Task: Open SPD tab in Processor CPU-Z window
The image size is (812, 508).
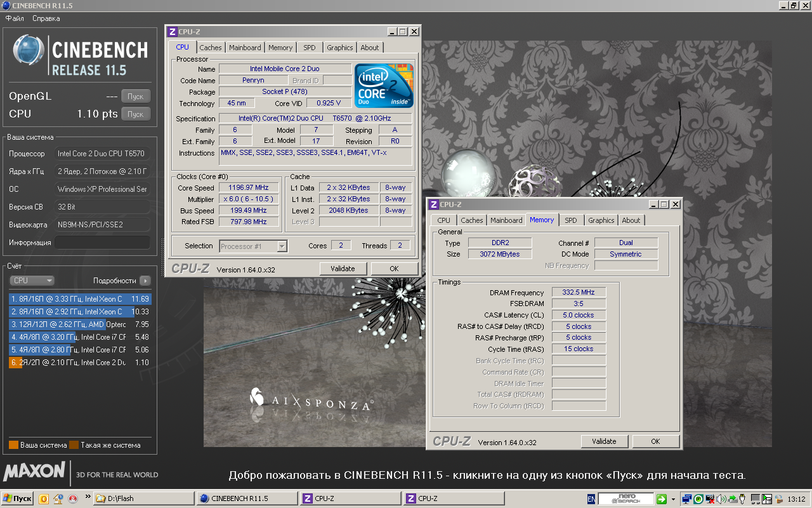Action: click(x=309, y=48)
